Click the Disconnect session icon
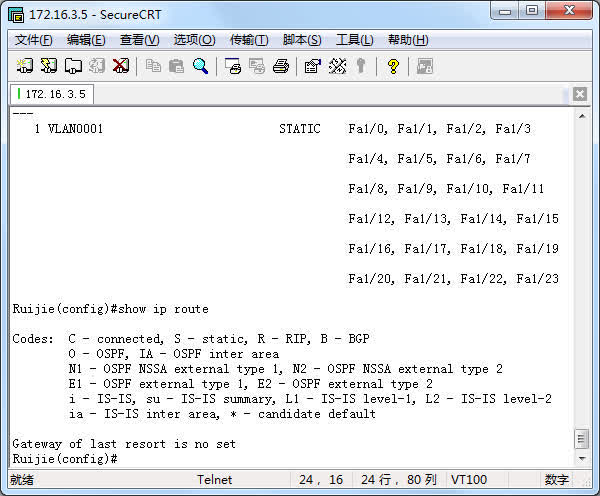The image size is (600, 496). (121, 66)
